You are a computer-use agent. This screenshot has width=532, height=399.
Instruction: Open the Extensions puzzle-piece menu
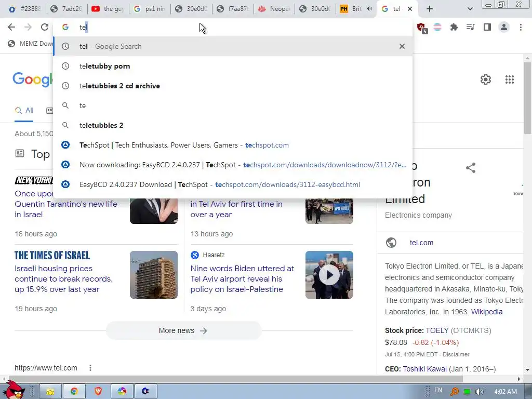tap(454, 27)
